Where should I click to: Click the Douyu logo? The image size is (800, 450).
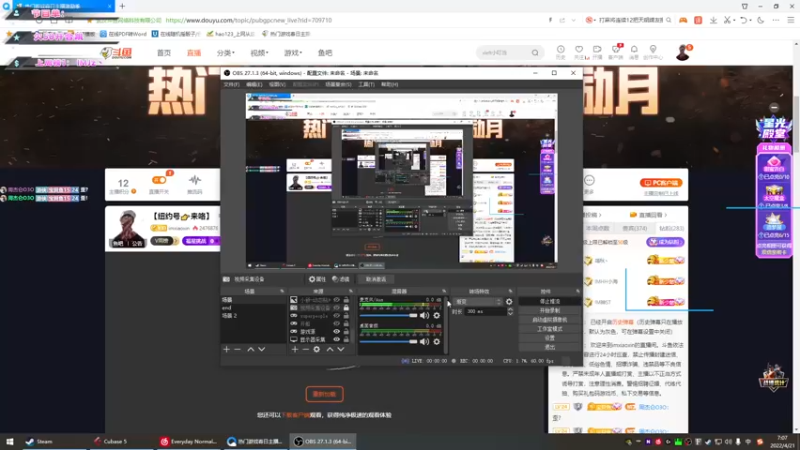[116, 53]
